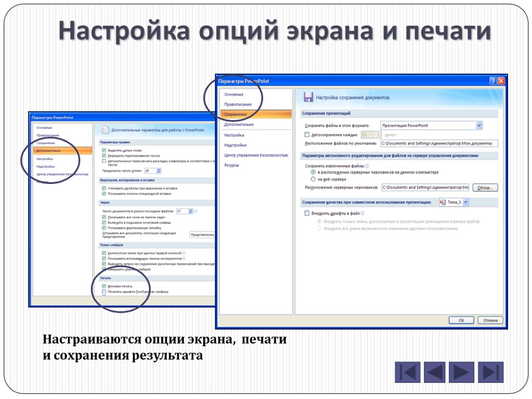Image resolution: width=532 pixels, height=399 pixels.
Task: Select Основные in the back dialog sidebar
Action: pyautogui.click(x=45, y=128)
